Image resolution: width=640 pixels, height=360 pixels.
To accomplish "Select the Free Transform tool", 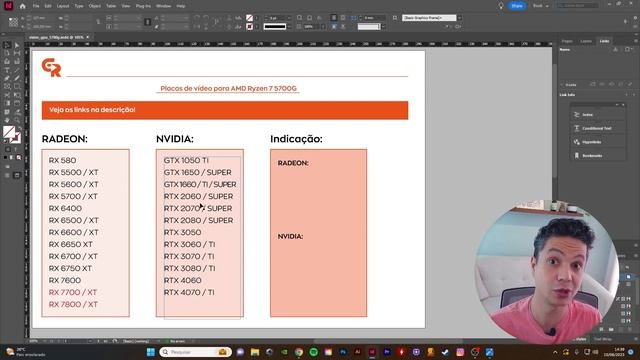I will [x=17, y=95].
